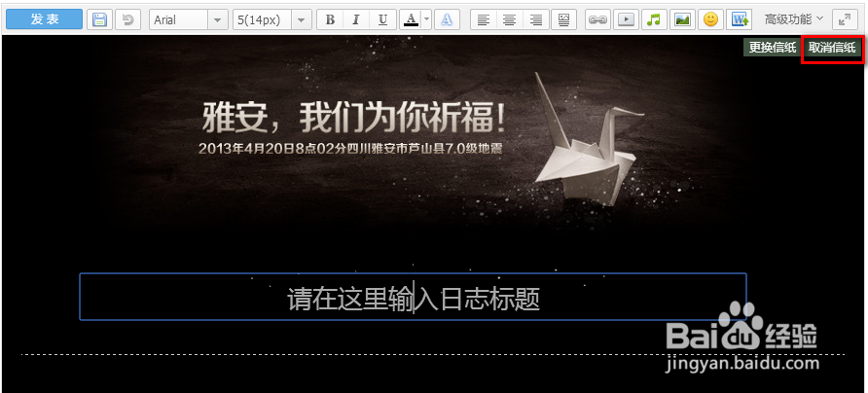
Task: Click 更换信纸 to change the stationery
Action: 773,48
